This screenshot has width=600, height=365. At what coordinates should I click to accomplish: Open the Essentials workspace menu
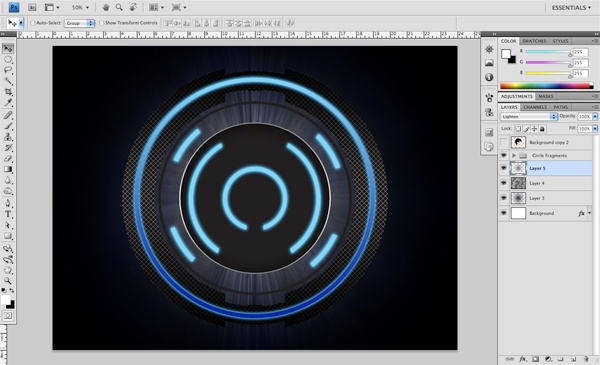571,8
